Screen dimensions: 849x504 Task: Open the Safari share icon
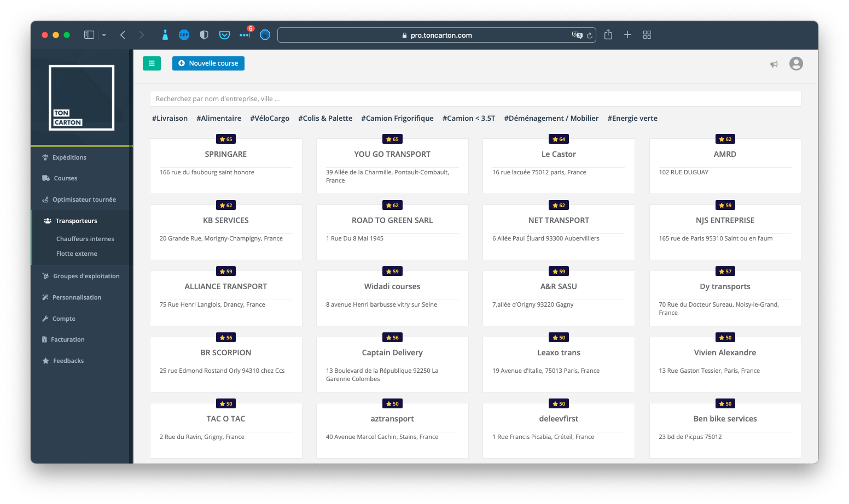pos(608,35)
